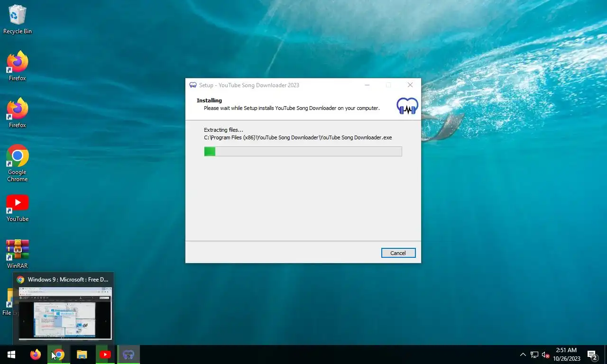This screenshot has width=607, height=364.
Task: Click the Setup installer taskbar icon
Action: 129,355
